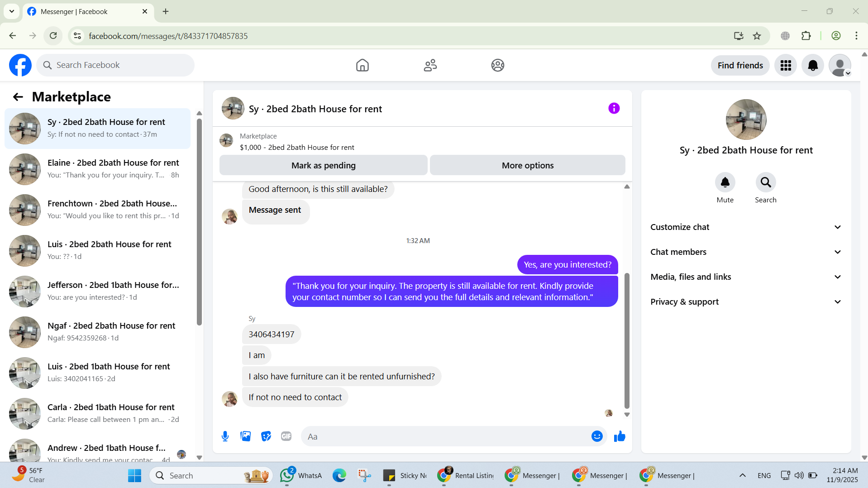Viewport: 868px width, 488px height.
Task: Open Frenchtown 2bed 2bath conversation
Action: pos(97,210)
